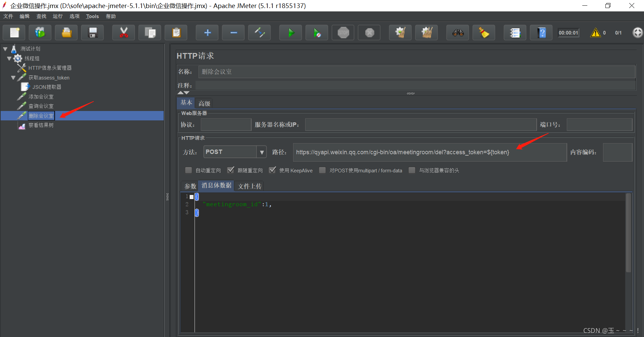Image resolution: width=644 pixels, height=337 pixels.
Task: Open the 运行 menu
Action: point(58,16)
